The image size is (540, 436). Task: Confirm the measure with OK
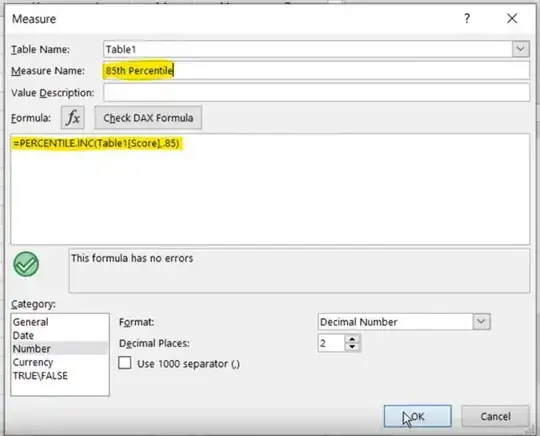coord(417,416)
